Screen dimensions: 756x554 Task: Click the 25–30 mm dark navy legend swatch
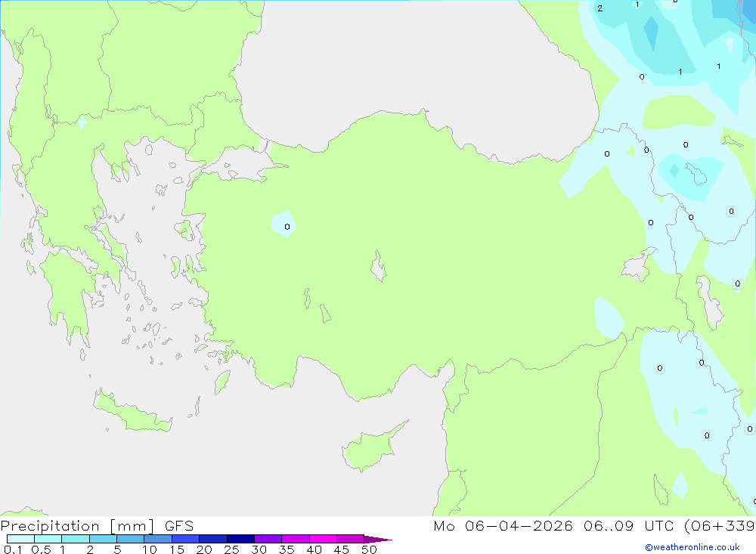point(240,539)
